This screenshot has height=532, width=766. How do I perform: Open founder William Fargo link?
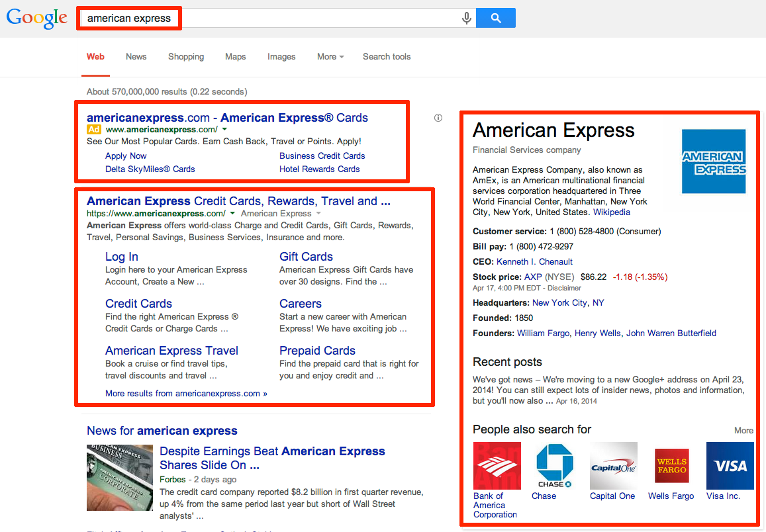[544, 333]
